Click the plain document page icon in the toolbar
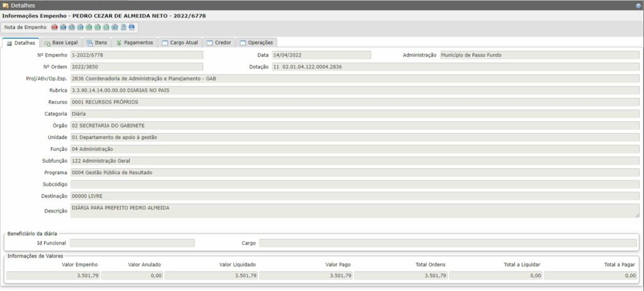Screen dimensions: 644x291 [123, 28]
